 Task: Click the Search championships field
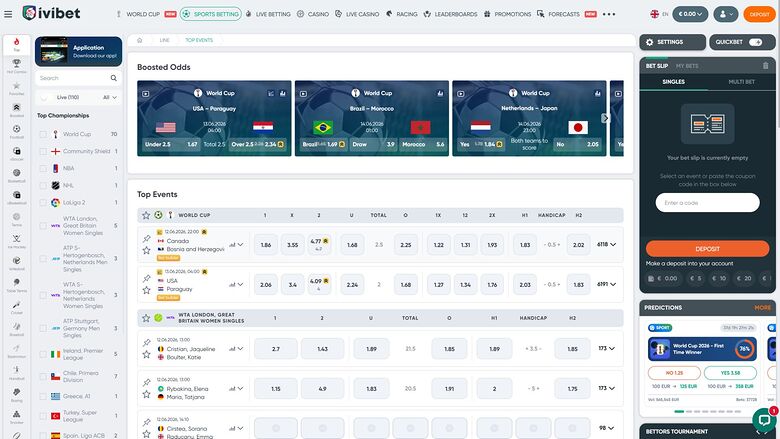tap(78, 78)
